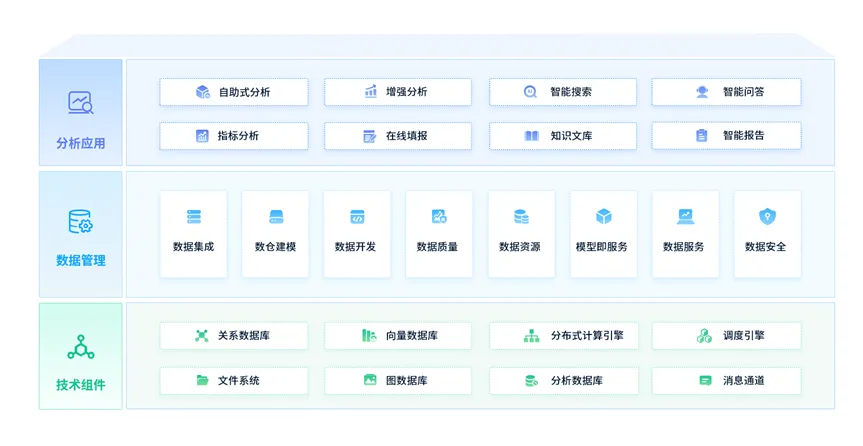Click the 向量数据库 green icon
The width and height of the screenshot is (863, 446).
coord(369,335)
